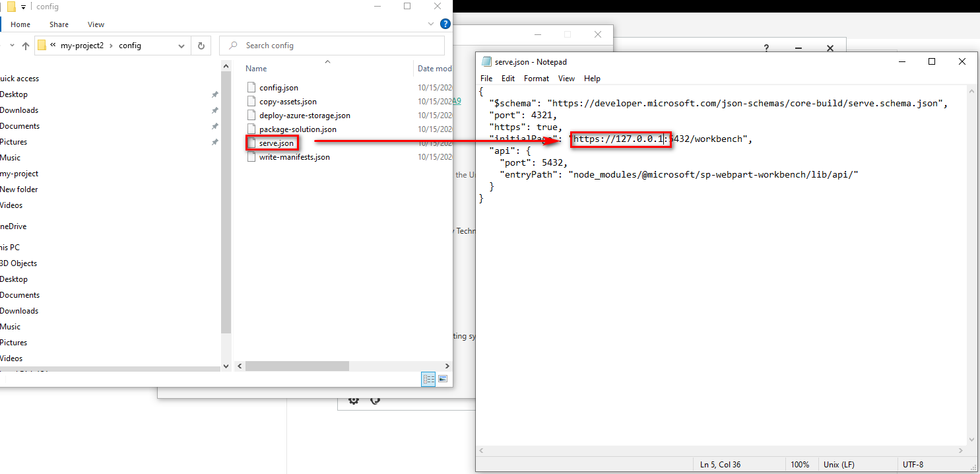Viewport: 980px width, 474px height.
Task: Click the Explorer title bar folder icon
Action: (11, 7)
